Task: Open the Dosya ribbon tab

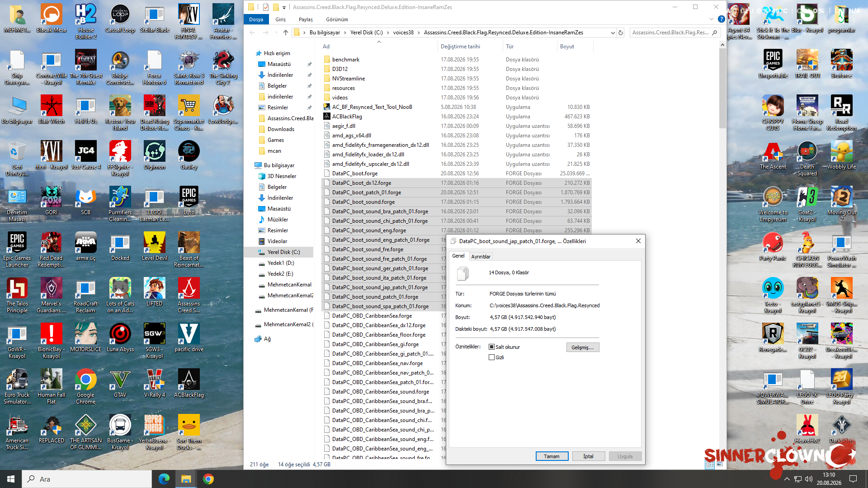Action: click(x=256, y=19)
